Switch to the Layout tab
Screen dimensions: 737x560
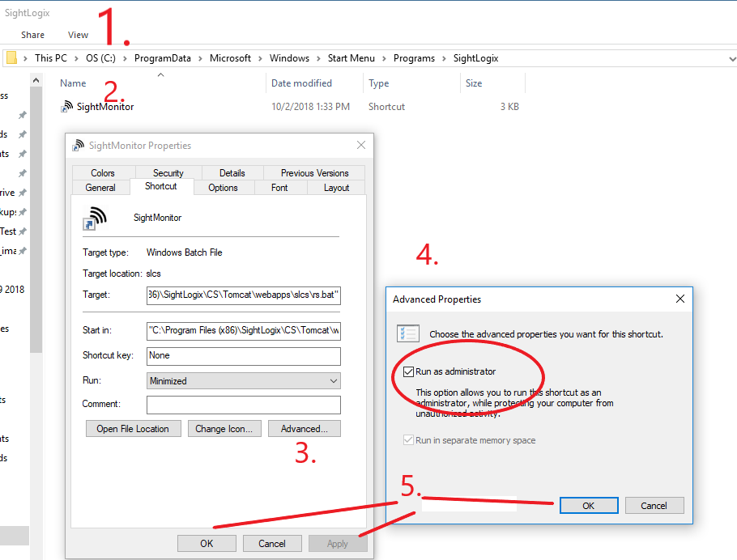pos(337,188)
